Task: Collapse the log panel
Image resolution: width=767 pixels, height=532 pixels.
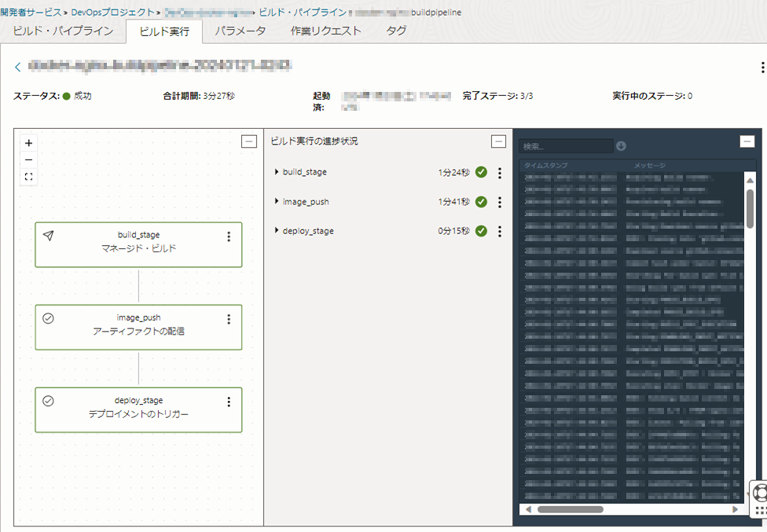Action: 747,142
